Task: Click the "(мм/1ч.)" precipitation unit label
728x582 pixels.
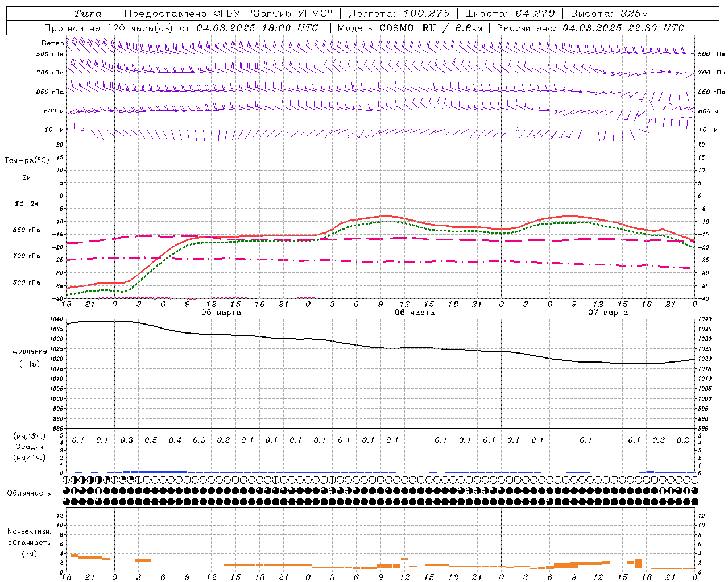Action: (30, 458)
